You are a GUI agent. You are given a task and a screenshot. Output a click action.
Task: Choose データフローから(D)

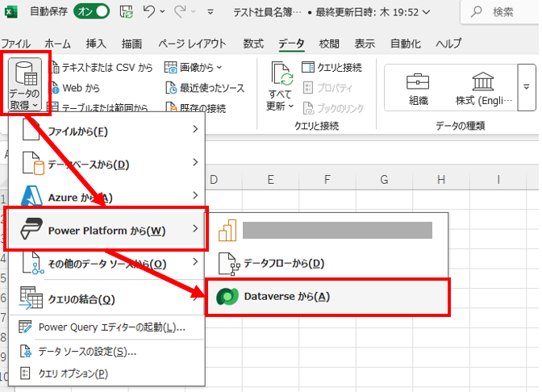coord(327,264)
